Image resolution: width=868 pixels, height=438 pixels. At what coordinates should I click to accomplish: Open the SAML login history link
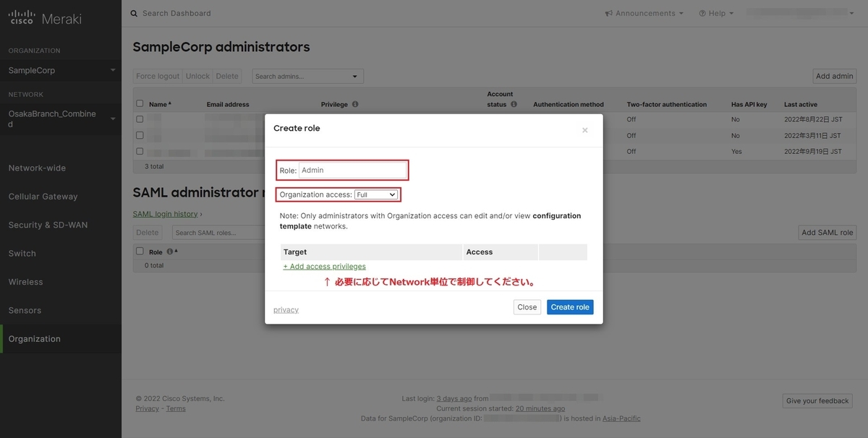pos(166,214)
